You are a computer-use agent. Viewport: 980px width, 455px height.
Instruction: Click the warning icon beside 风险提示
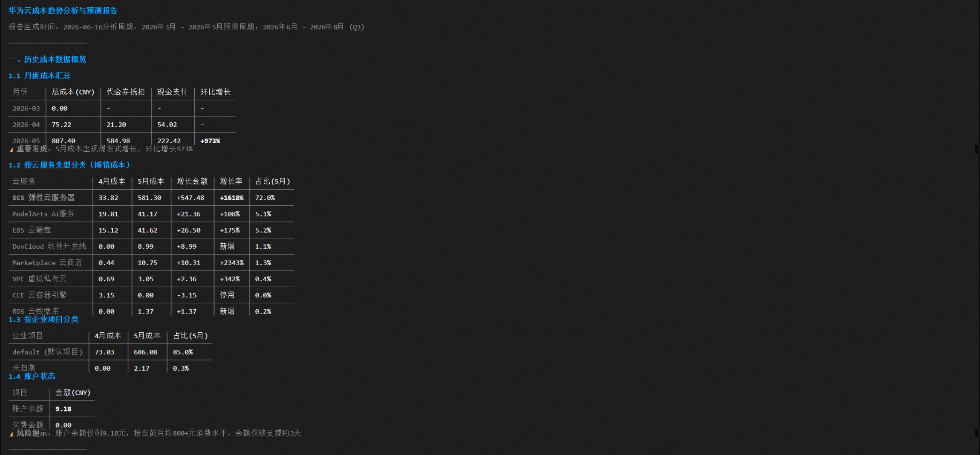coord(12,434)
